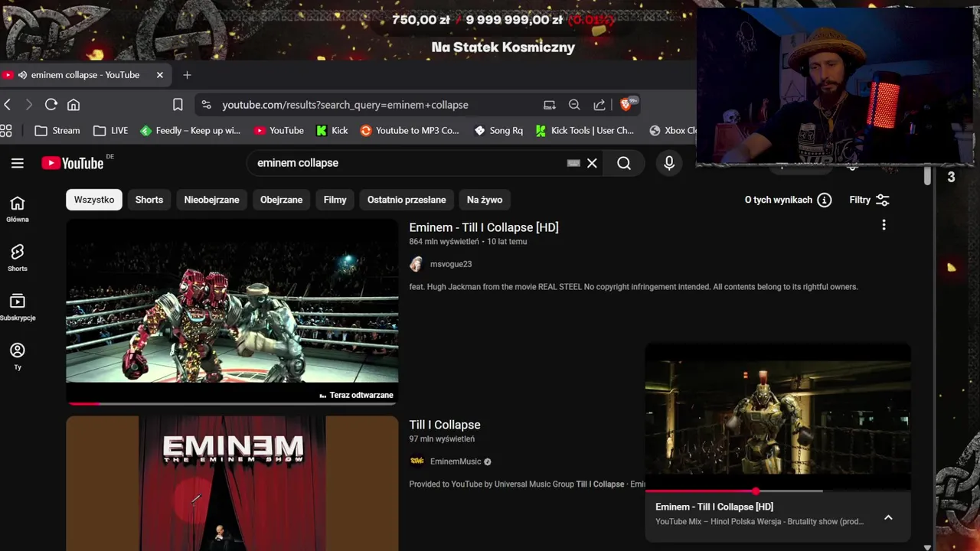Open the cast/media icon in address bar

549,105
